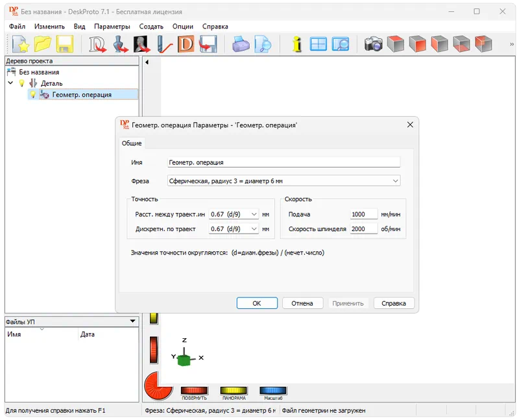Screen dimensions: 519x420
Task: Click the ПАНОРАМА yellow thumbwheel
Action: point(234,390)
